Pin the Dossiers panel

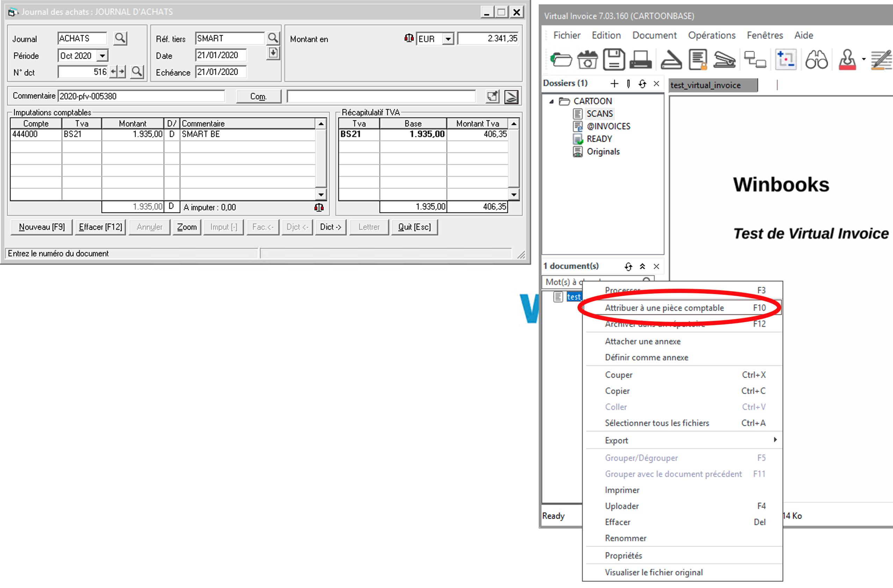629,83
